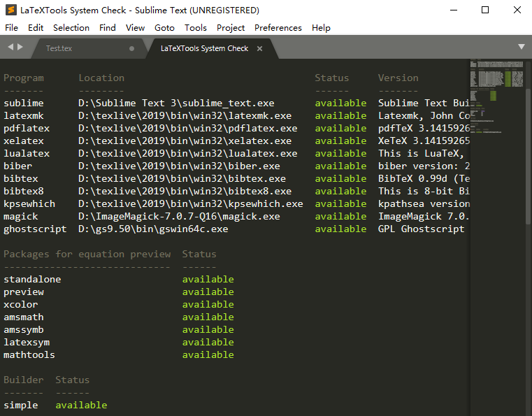The height and width of the screenshot is (416, 532).
Task: Click the 'pdflatex' program name
Action: click(x=27, y=128)
